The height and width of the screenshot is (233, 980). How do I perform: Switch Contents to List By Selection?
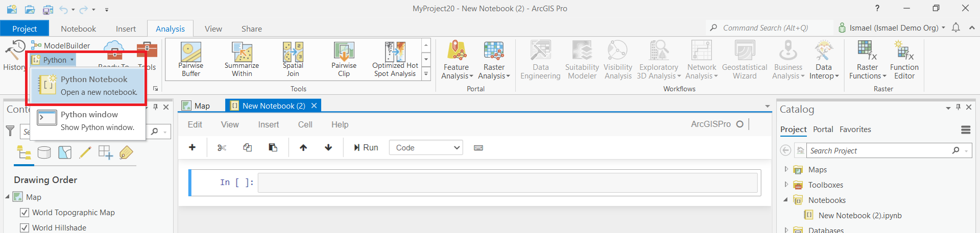click(x=65, y=152)
